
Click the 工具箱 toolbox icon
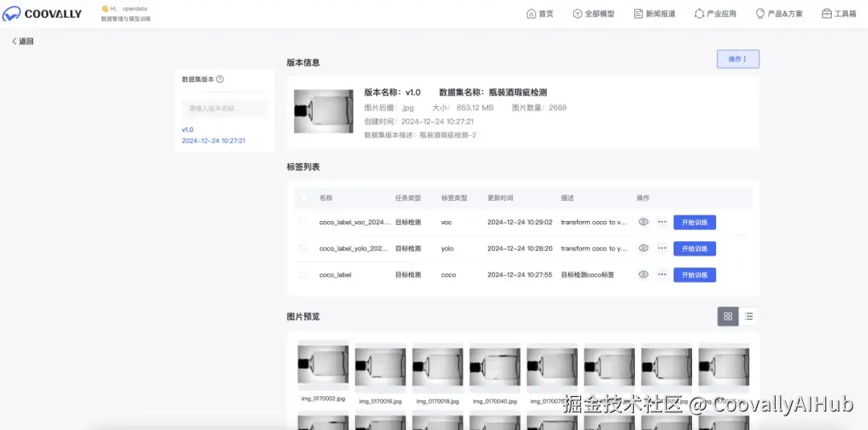click(826, 14)
